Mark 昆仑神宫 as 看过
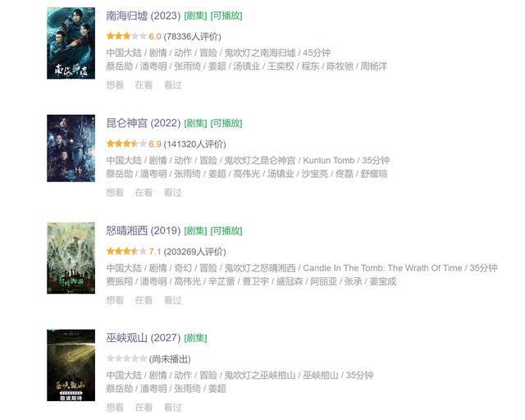This screenshot has width=525, height=420. pyautogui.click(x=173, y=193)
